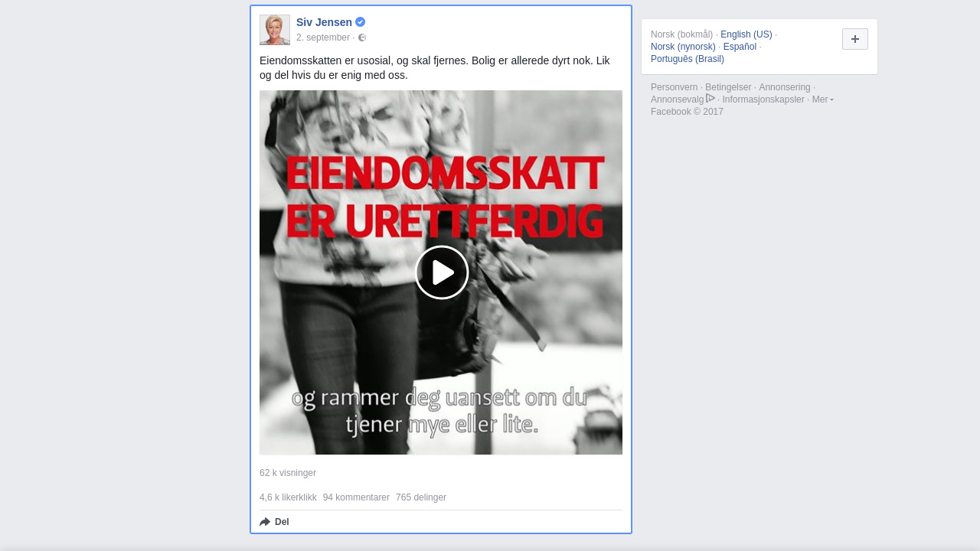Click the public globe privacy icon
The width and height of the screenshot is (980, 551).
point(362,37)
